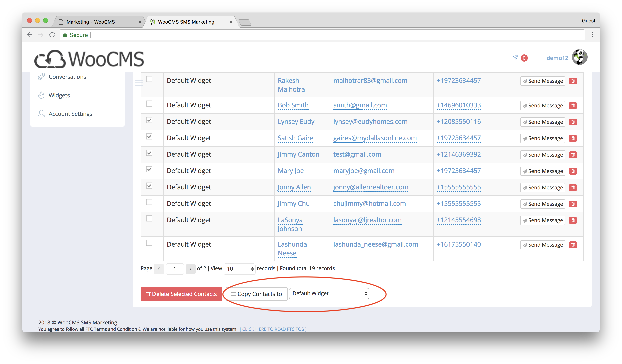Click trash icon in Jimmy Chu row
The width and height of the screenshot is (622, 364).
[573, 204]
